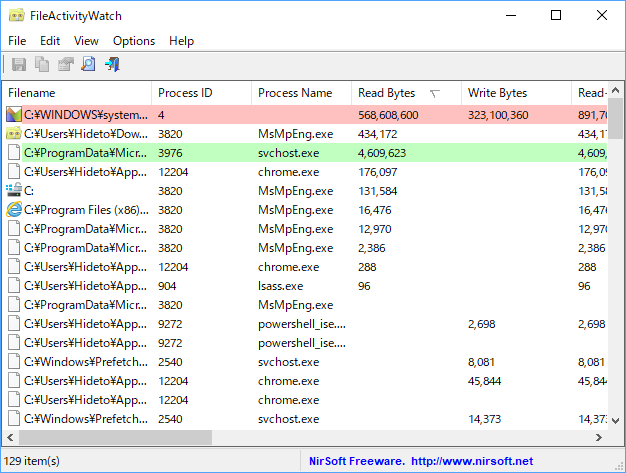Click the horizontal scrollbar left arrow

pos(10,437)
